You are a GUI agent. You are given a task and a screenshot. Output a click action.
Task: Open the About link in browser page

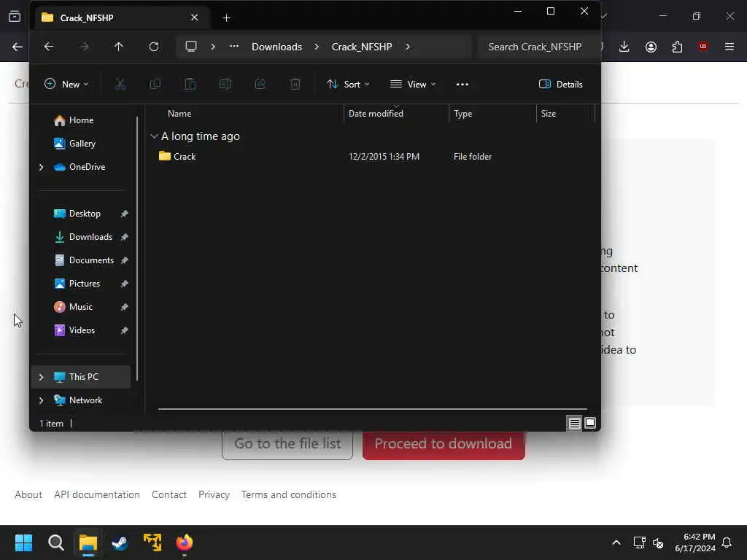coord(28,495)
